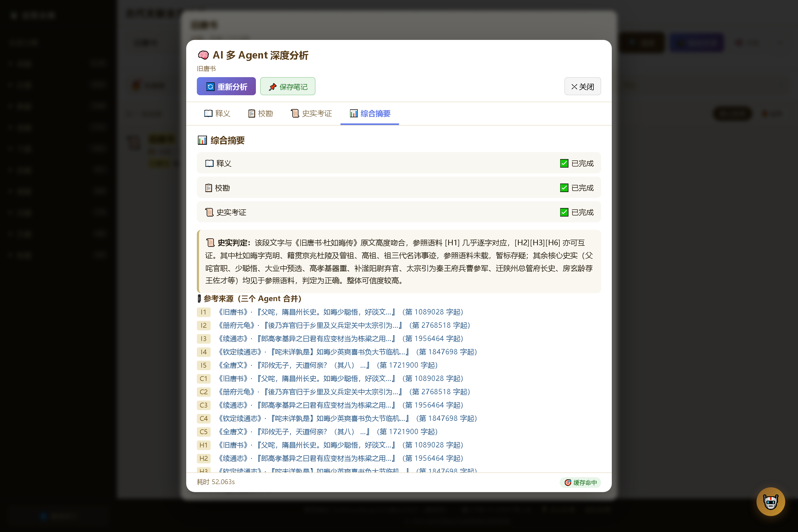This screenshot has height=532, width=798.
Task: Open reference I4 钦定续通志 link
Action: tap(347, 352)
